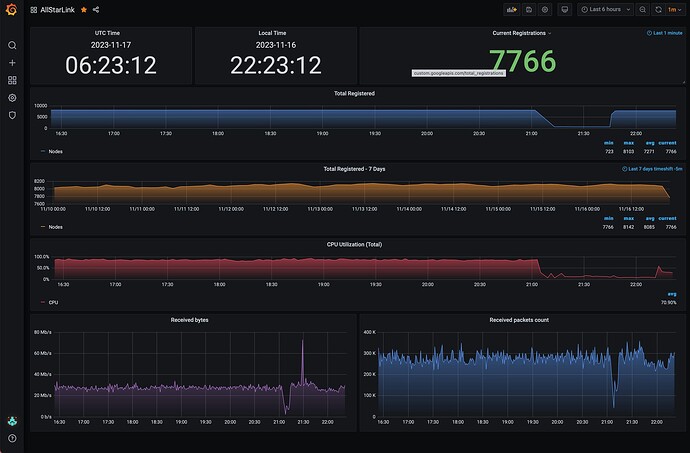The width and height of the screenshot is (690, 453).
Task: Open the 1m refresh interval dropdown
Action: coord(675,10)
